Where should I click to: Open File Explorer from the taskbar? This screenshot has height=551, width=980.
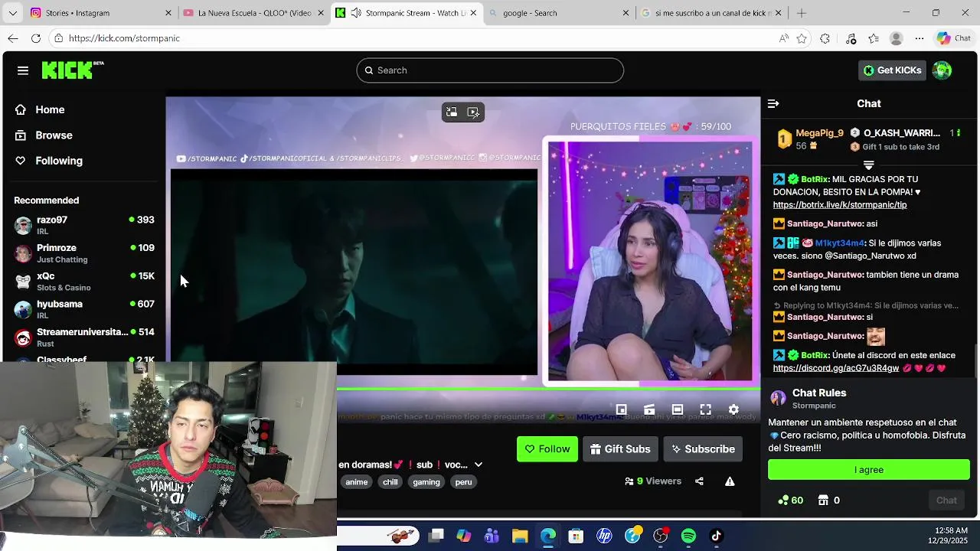520,536
